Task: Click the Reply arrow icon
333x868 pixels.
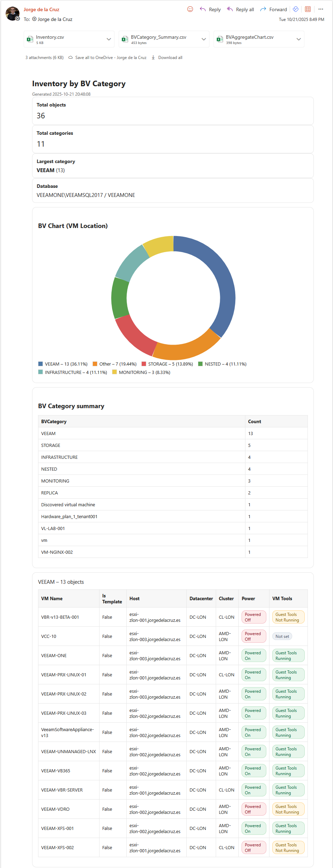Action: point(203,9)
